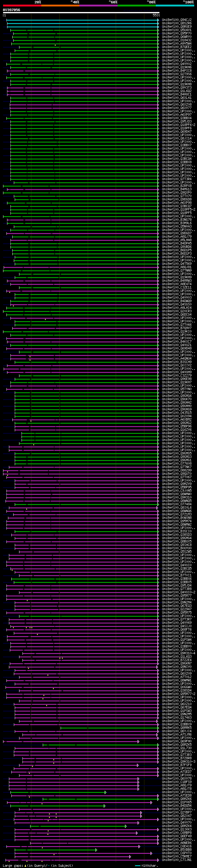Open hit UniRef100_Q94CJ2
Image resolution: width=197 pixels, height=868 pixels.
tap(177, 20)
